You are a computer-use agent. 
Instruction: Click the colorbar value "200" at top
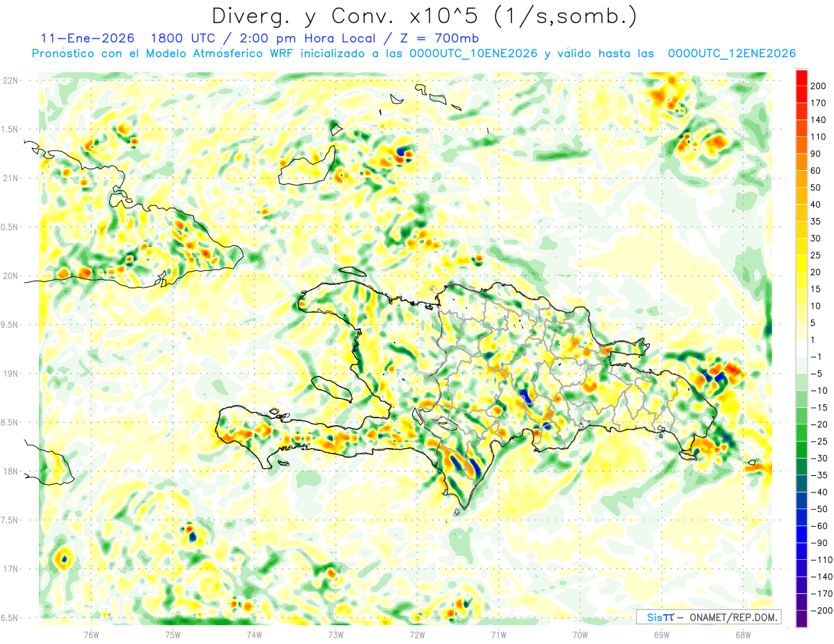[818, 86]
